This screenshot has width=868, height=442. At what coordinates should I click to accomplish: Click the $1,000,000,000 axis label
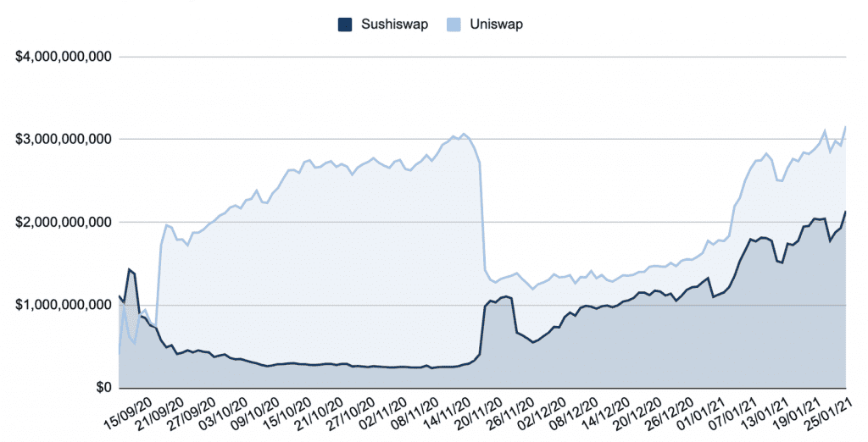point(63,305)
